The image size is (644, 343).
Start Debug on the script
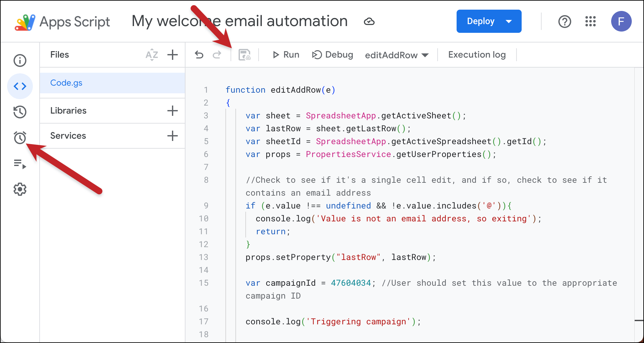coord(333,55)
